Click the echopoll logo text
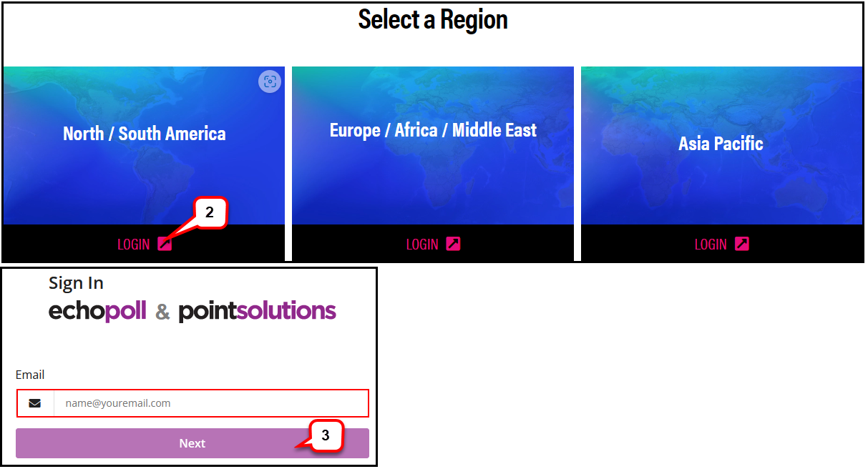Image resolution: width=868 pixels, height=469 pixels. [x=97, y=311]
